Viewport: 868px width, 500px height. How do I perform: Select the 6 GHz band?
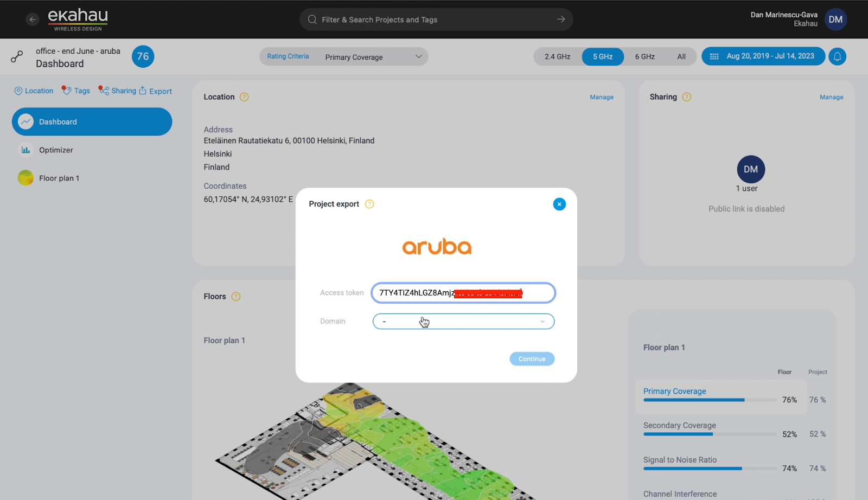coord(644,56)
